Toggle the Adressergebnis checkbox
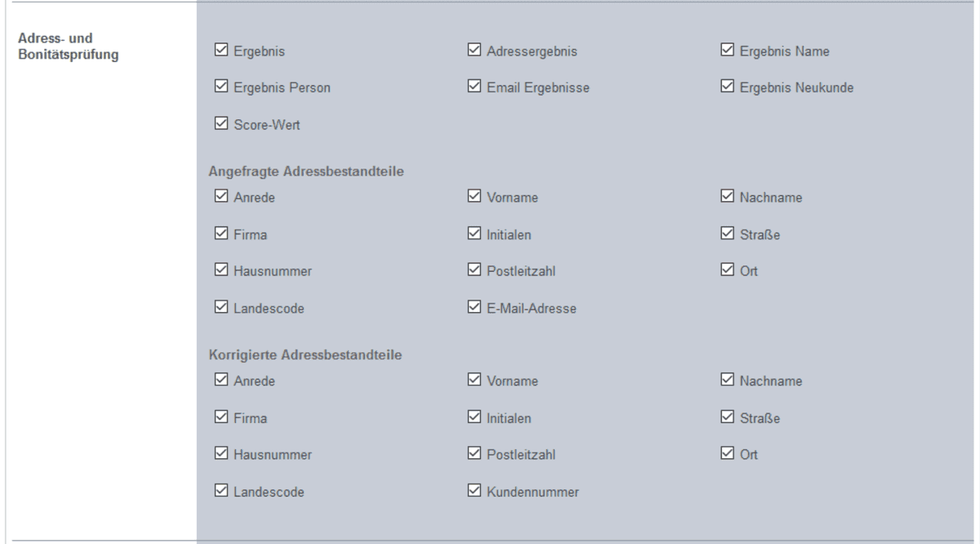 474,51
